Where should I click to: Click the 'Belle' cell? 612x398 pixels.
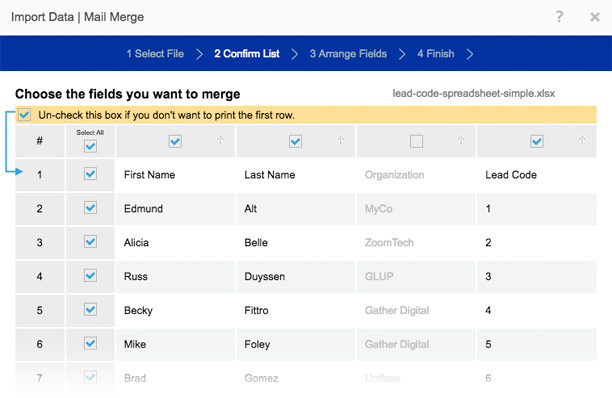pyautogui.click(x=296, y=243)
